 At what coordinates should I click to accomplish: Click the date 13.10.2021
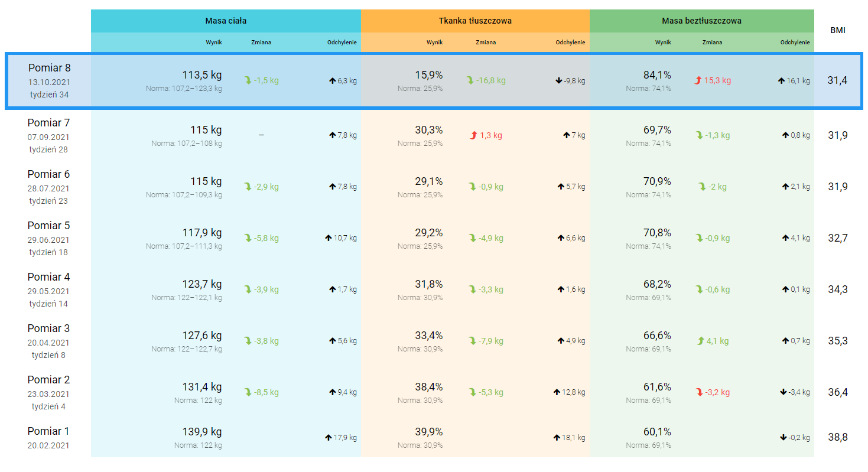click(49, 82)
